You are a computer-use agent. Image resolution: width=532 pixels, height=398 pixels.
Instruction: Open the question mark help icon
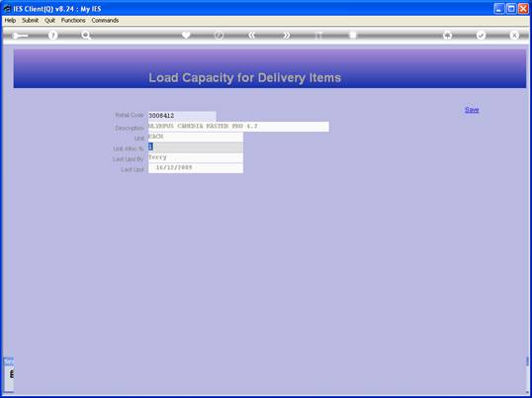tap(52, 35)
